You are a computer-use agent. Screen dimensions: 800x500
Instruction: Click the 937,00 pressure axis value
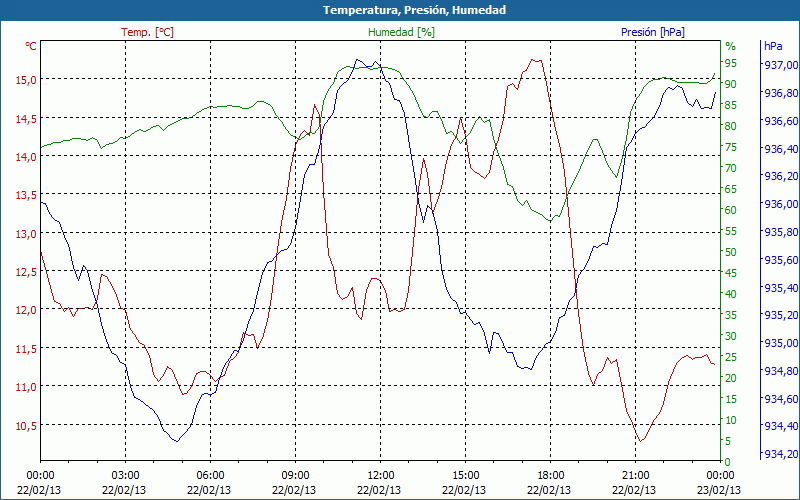[x=781, y=65]
